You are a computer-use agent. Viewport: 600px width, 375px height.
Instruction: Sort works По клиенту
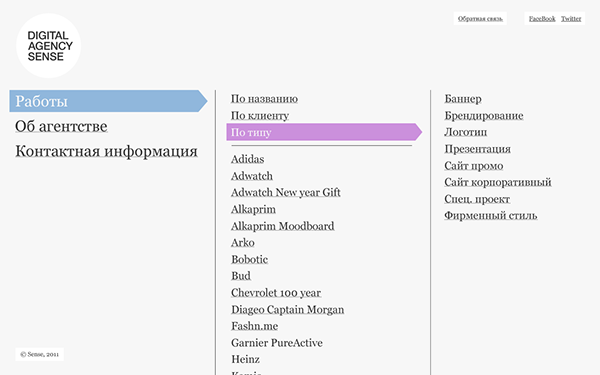click(260, 116)
